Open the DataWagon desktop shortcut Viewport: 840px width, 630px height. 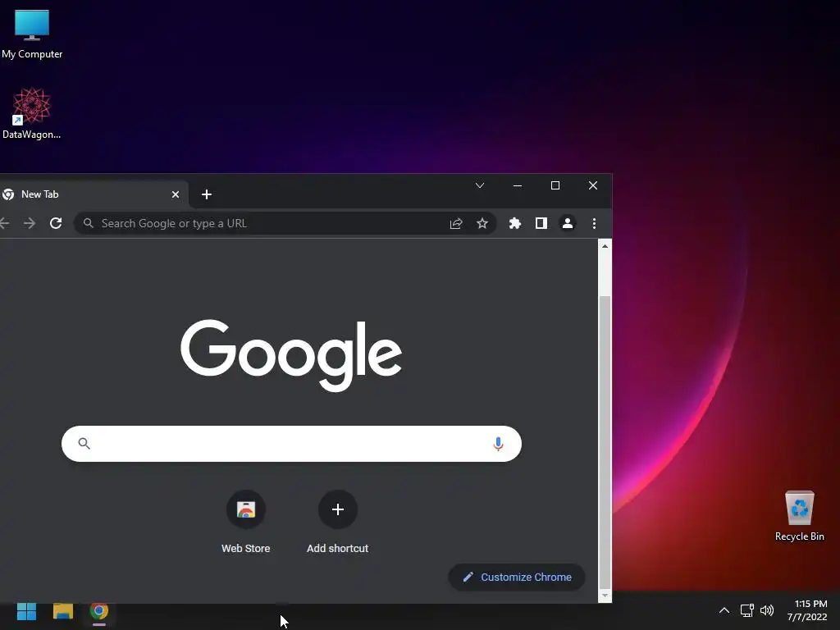32,113
